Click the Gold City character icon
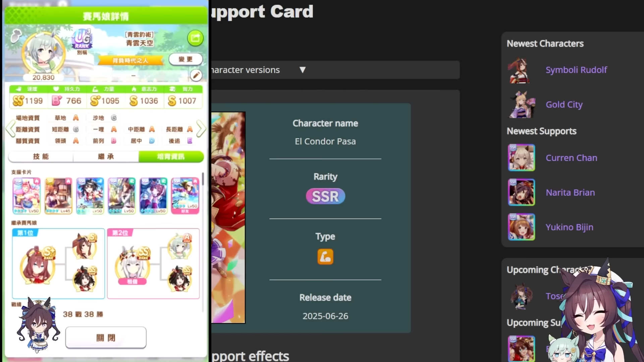644x362 pixels. 522,105
